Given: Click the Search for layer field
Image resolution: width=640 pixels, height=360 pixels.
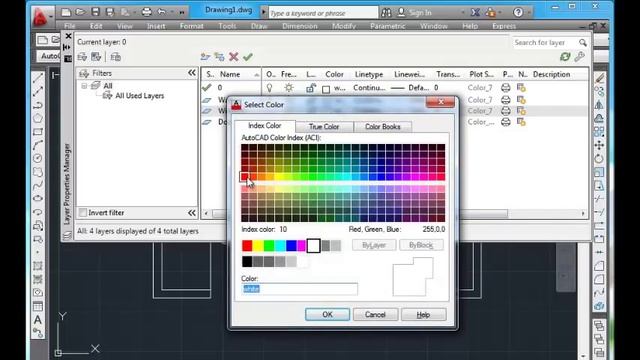Looking at the screenshot, I should 545,42.
